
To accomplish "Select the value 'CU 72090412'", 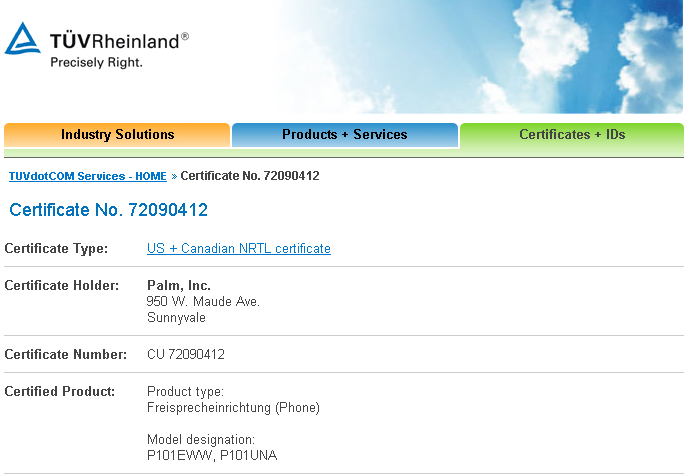I will 186,355.
